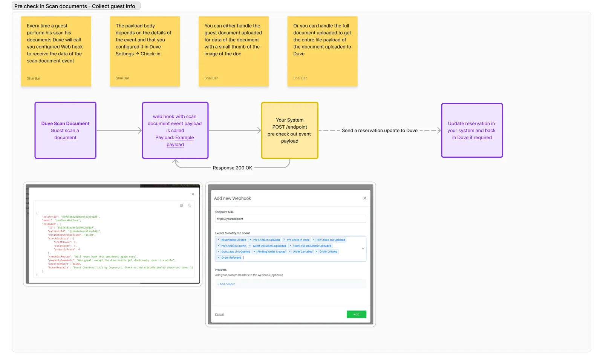Remove the Pre Check-in Updated event tag
603x364 pixels.
tap(251, 240)
